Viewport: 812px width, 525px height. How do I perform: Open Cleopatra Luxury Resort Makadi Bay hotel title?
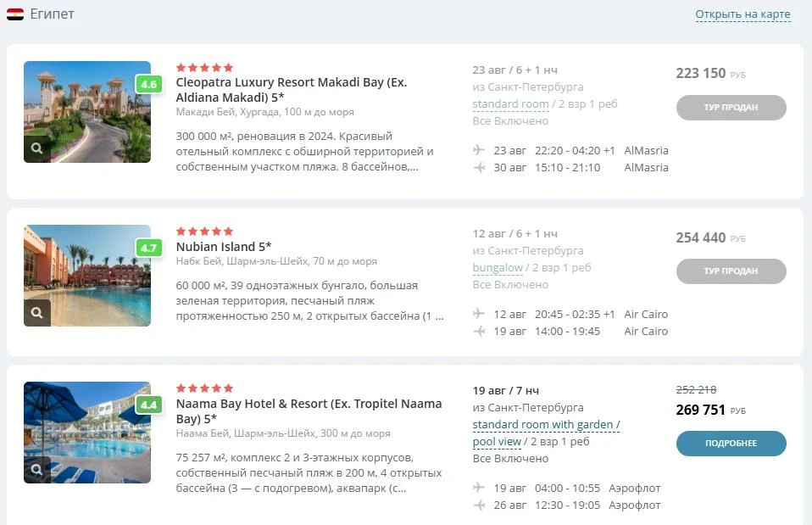click(x=292, y=90)
